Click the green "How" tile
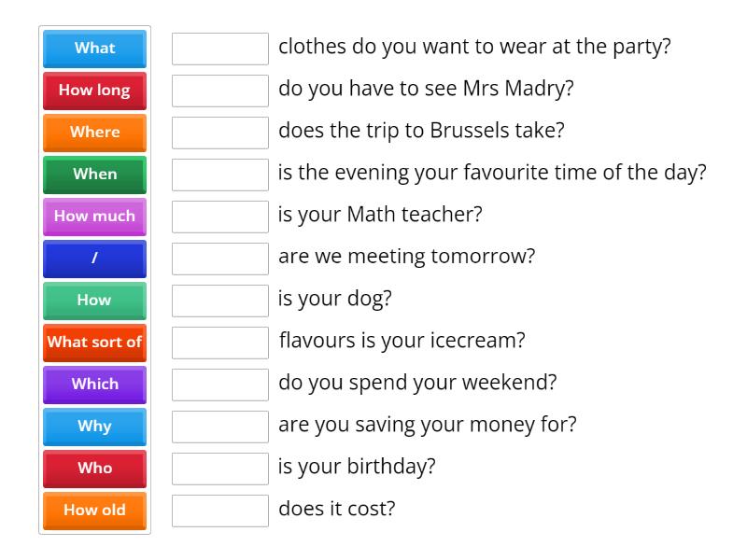The width and height of the screenshot is (747, 560). (94, 301)
